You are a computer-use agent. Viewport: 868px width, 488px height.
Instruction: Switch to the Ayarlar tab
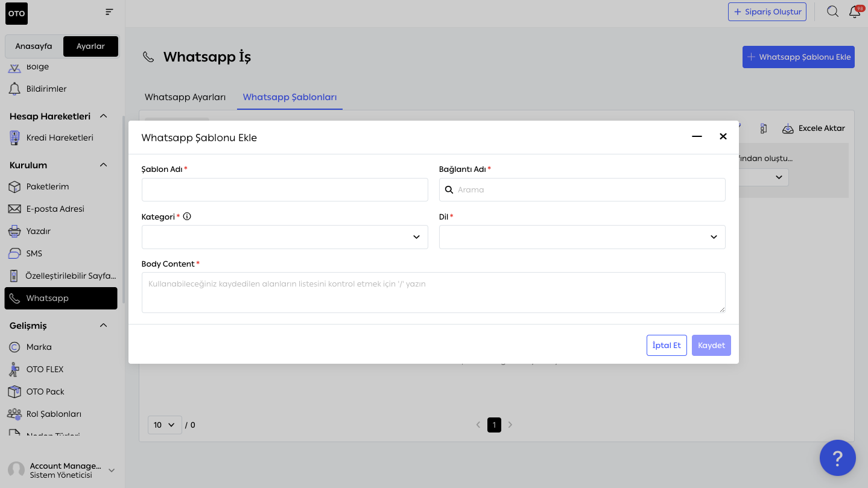pyautogui.click(x=90, y=46)
